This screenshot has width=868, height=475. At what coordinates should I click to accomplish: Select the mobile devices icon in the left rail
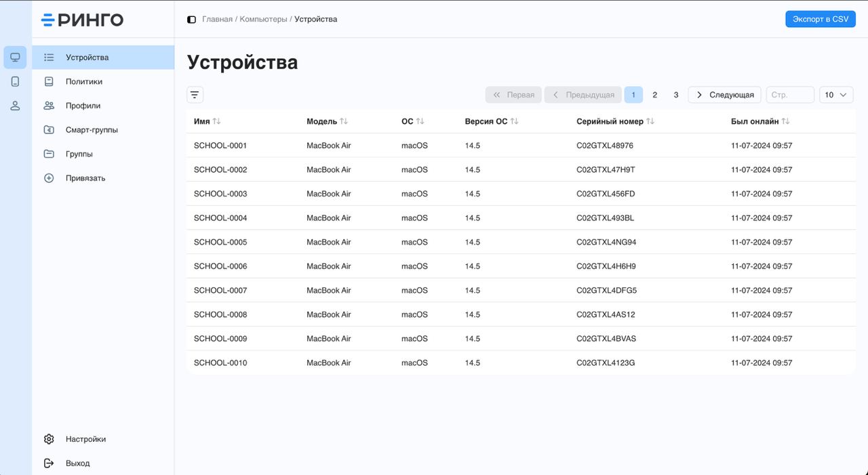tap(14, 81)
